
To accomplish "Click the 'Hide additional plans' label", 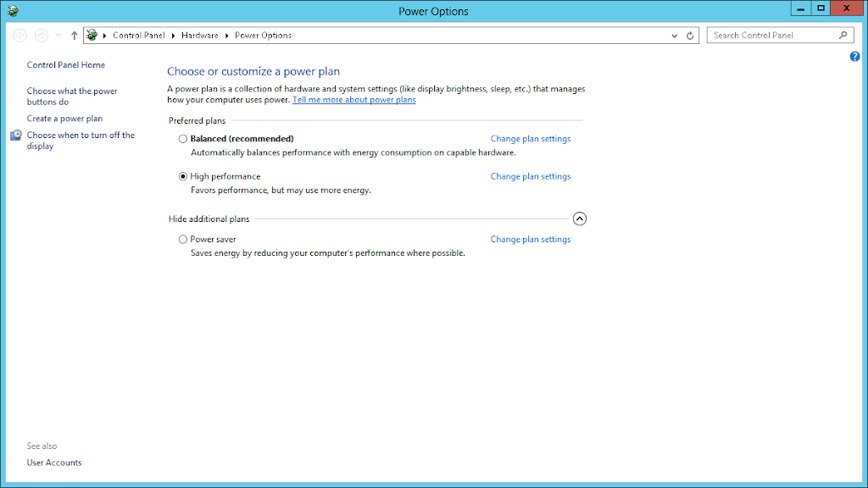I will click(209, 219).
